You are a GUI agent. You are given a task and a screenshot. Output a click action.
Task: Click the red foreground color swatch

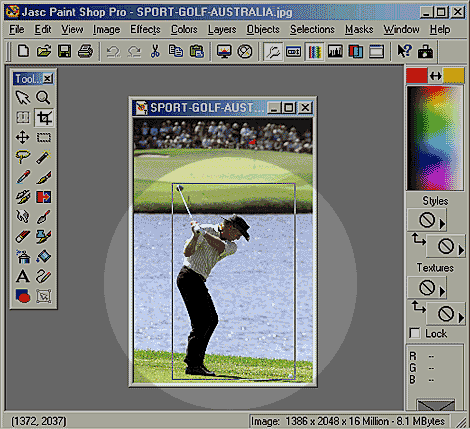tap(417, 75)
